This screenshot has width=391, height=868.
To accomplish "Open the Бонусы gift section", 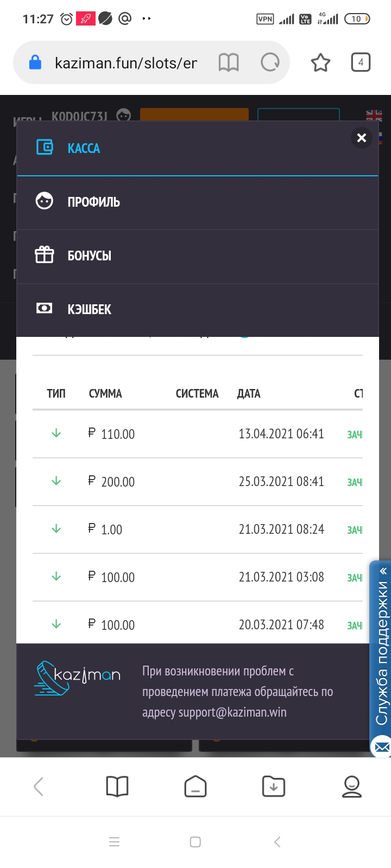I will [x=89, y=256].
